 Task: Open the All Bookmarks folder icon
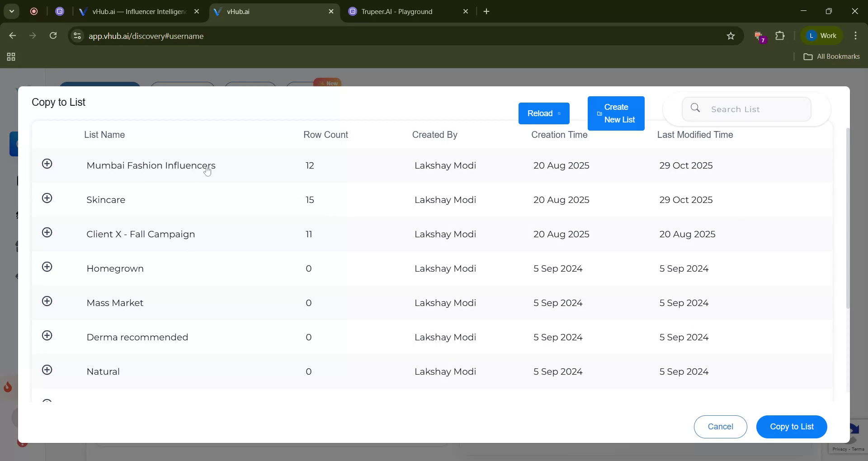(809, 56)
